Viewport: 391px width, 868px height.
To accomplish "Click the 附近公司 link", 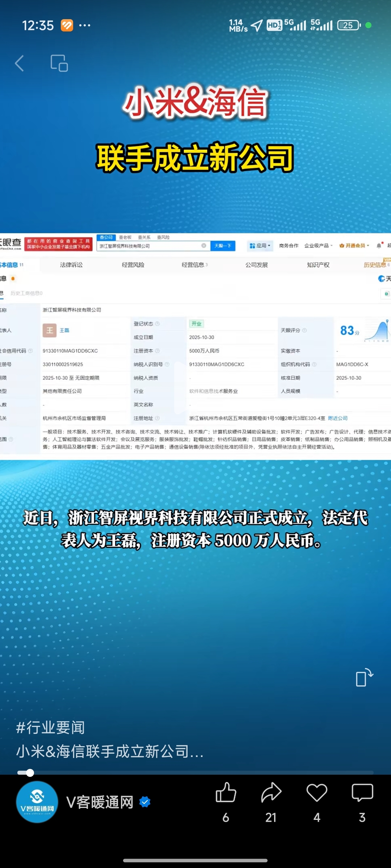I will click(x=337, y=418).
